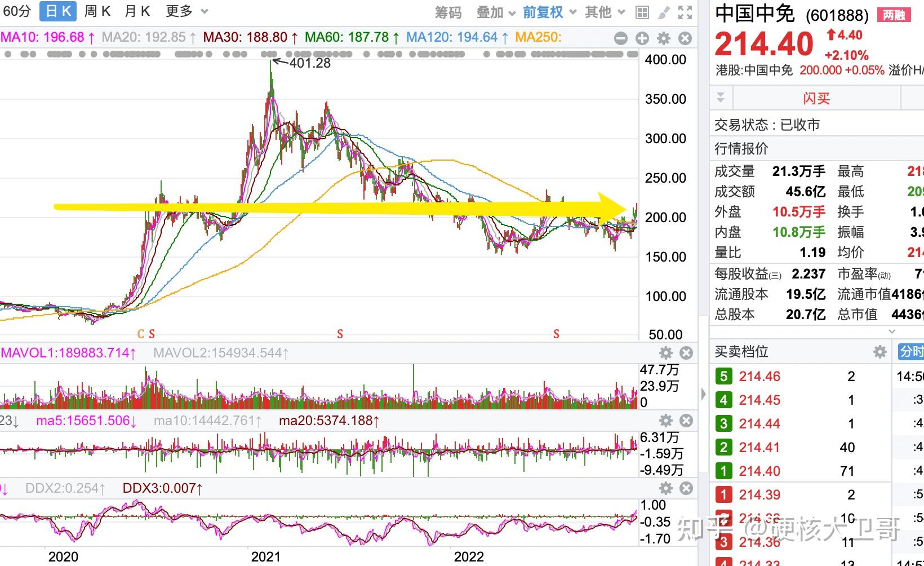Close the MAVOL volume panel

pyautogui.click(x=686, y=353)
